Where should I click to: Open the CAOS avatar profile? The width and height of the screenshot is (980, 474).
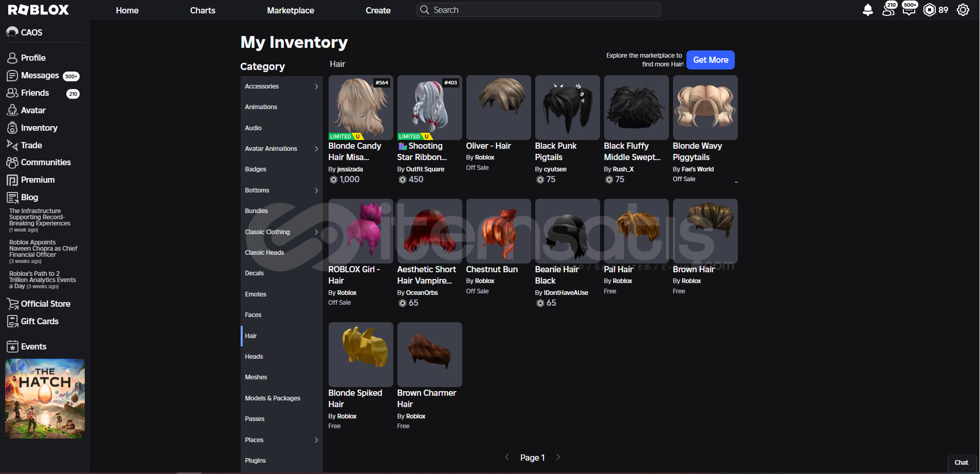12,32
